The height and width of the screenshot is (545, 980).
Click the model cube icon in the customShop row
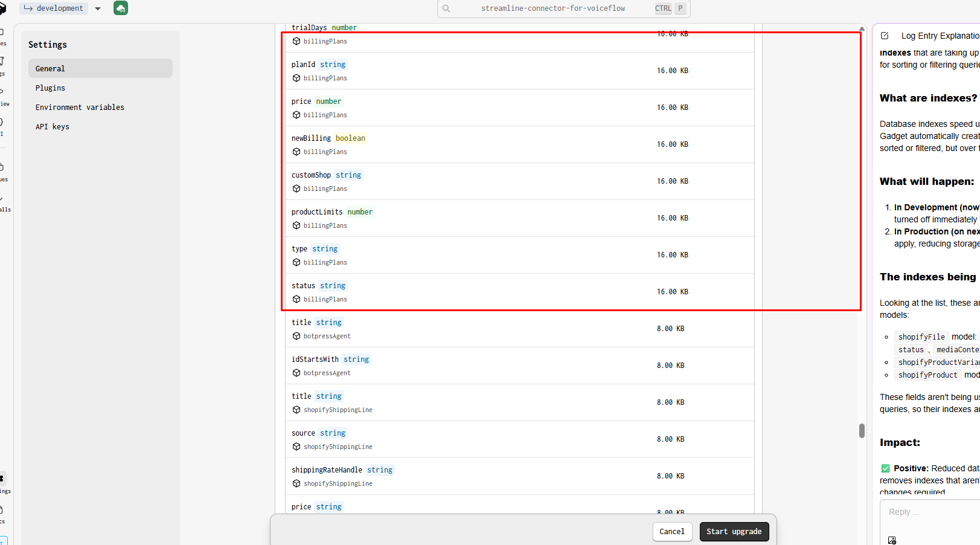point(296,189)
